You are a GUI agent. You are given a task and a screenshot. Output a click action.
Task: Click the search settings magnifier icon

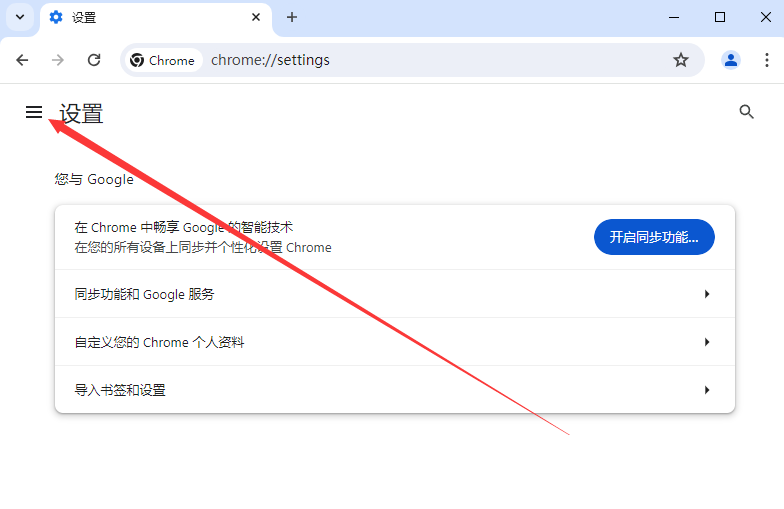(746, 112)
